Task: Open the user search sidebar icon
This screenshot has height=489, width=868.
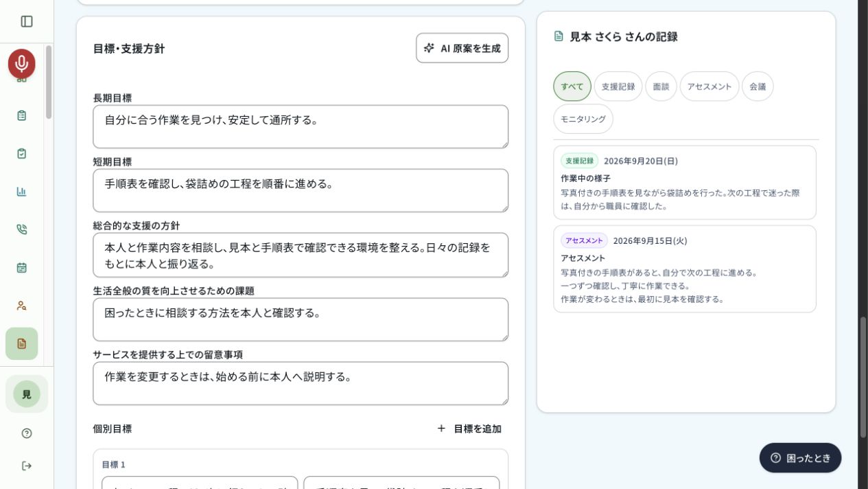Action: [x=22, y=306]
